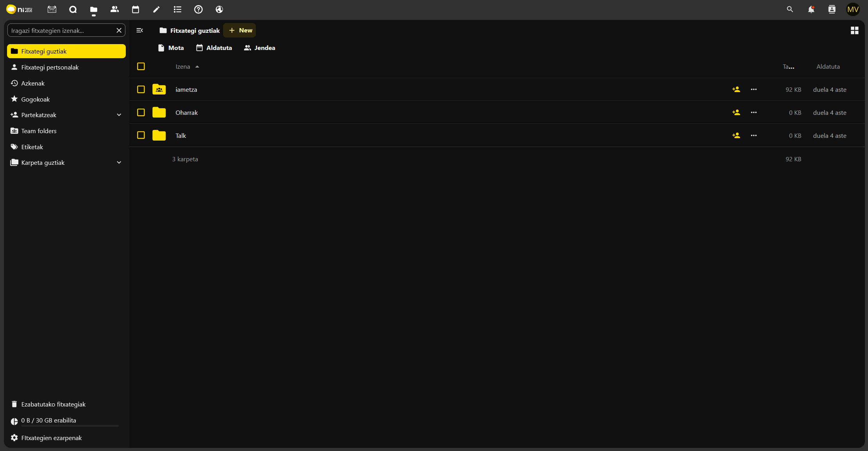Collapse the navigation sidebar
868x451 pixels.
pos(139,30)
